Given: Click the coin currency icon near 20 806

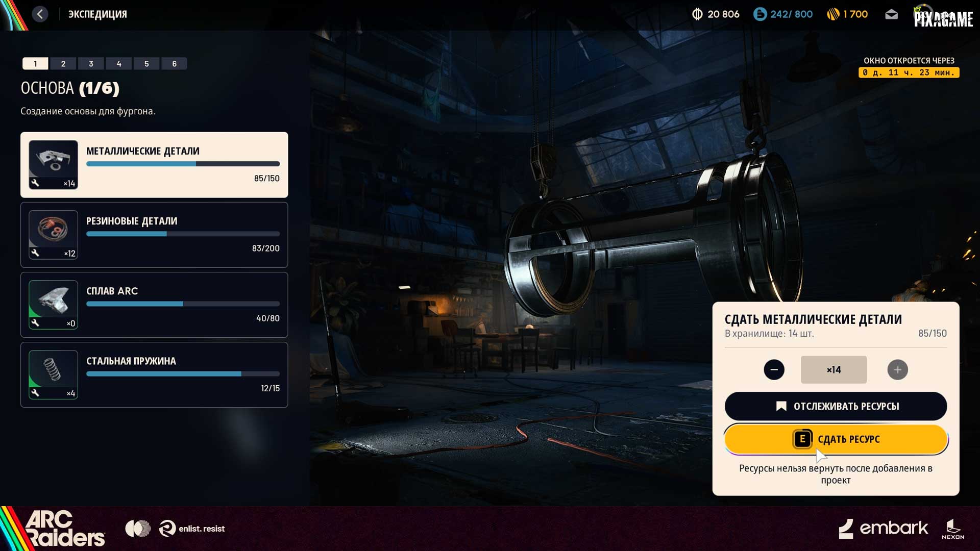Looking at the screenshot, I should (697, 14).
